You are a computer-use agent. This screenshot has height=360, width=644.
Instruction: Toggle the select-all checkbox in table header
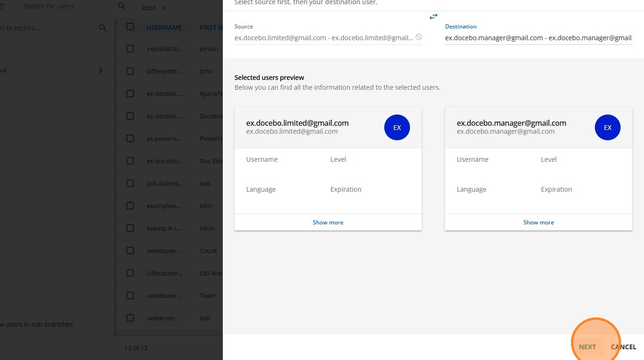[130, 27]
